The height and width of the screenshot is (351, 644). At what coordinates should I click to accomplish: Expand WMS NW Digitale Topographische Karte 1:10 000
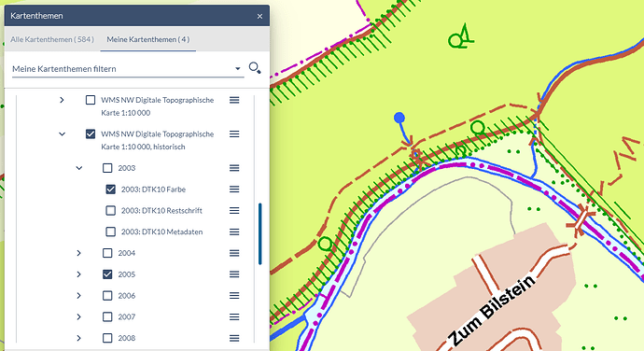tap(62, 100)
